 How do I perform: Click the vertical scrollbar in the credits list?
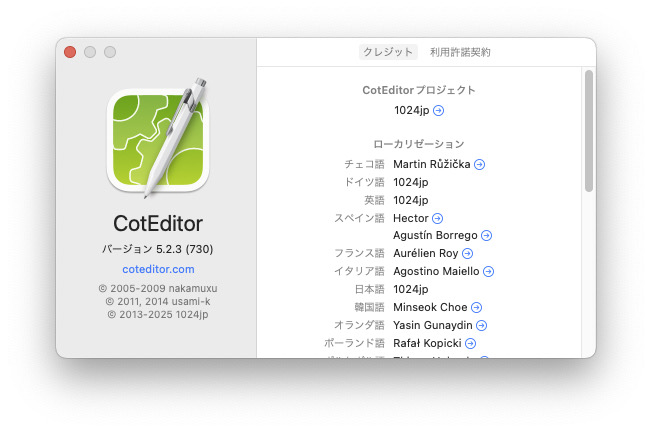point(589,130)
